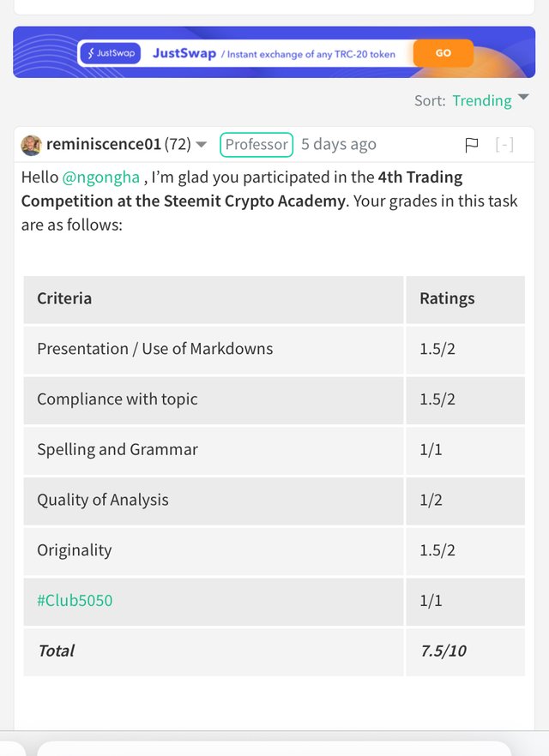This screenshot has width=549, height=756.
Task: Expand the dropdown arrow next to reminiscence01 (72)
Action: (202, 145)
